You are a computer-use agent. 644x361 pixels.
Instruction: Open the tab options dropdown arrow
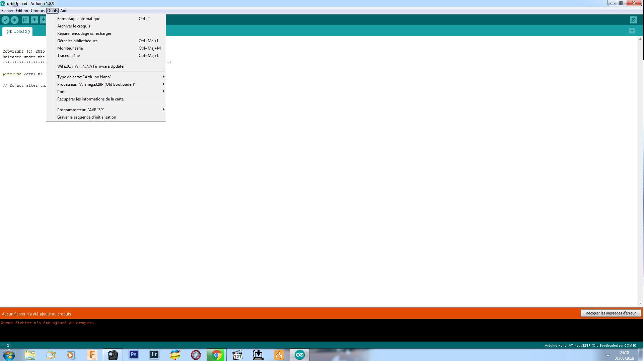click(x=632, y=31)
